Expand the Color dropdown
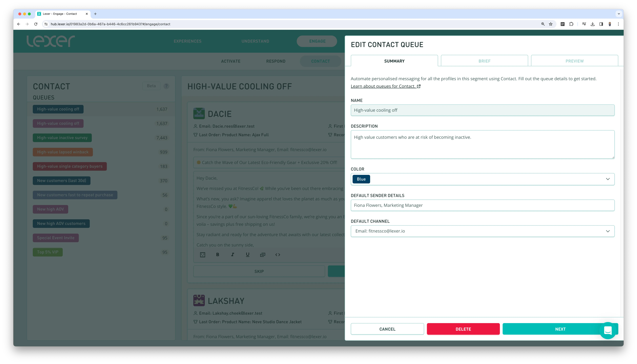The width and height of the screenshot is (637, 364). tap(608, 179)
